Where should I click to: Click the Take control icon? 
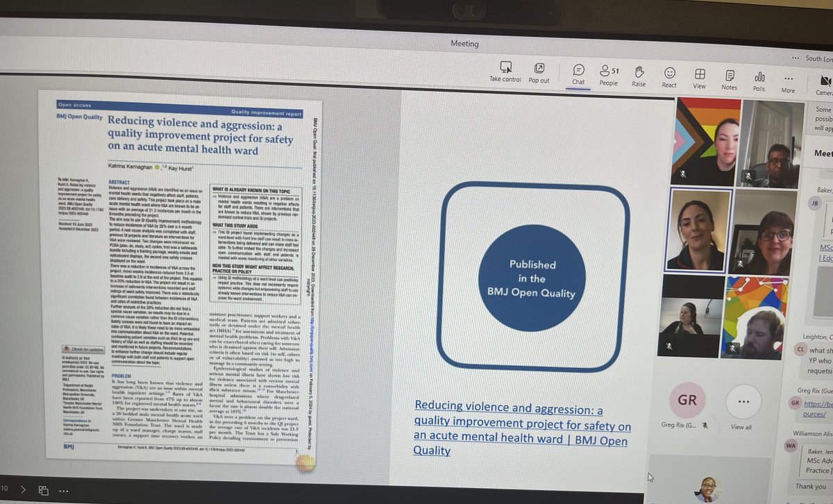(505, 68)
